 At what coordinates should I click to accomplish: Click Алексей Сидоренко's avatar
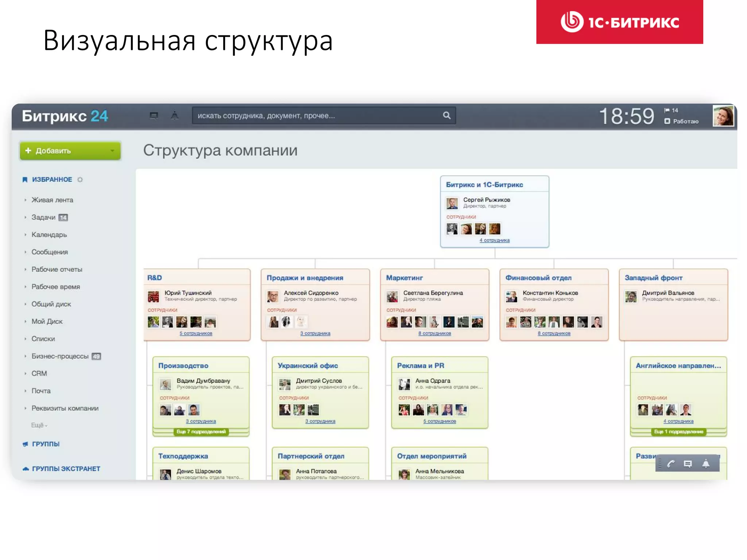[x=272, y=296]
